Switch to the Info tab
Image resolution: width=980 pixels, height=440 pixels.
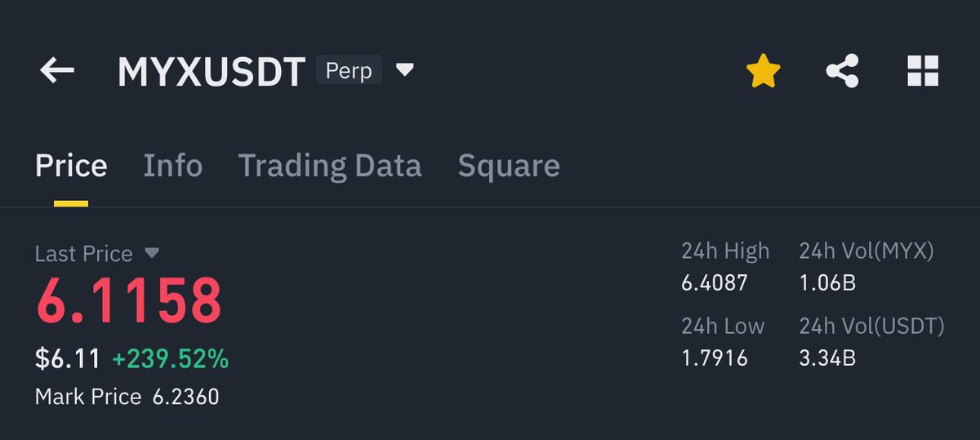tap(173, 166)
